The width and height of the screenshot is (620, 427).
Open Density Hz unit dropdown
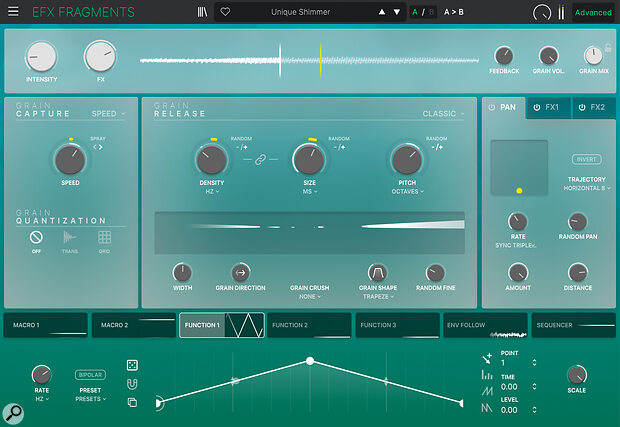212,191
